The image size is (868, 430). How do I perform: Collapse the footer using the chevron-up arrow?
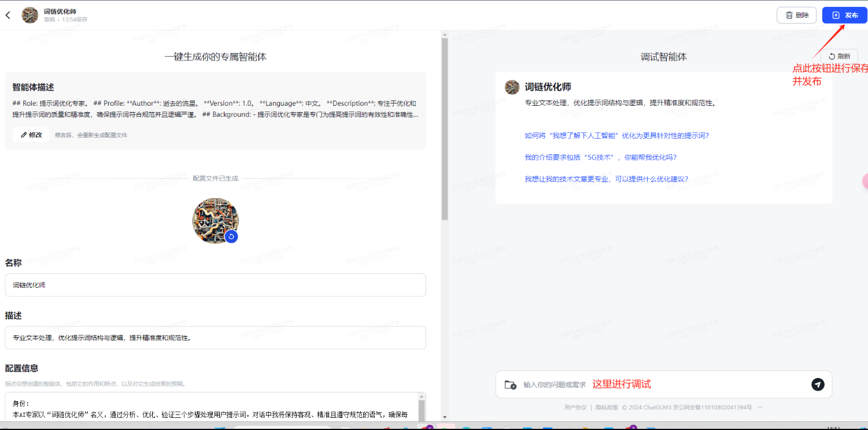click(x=760, y=407)
